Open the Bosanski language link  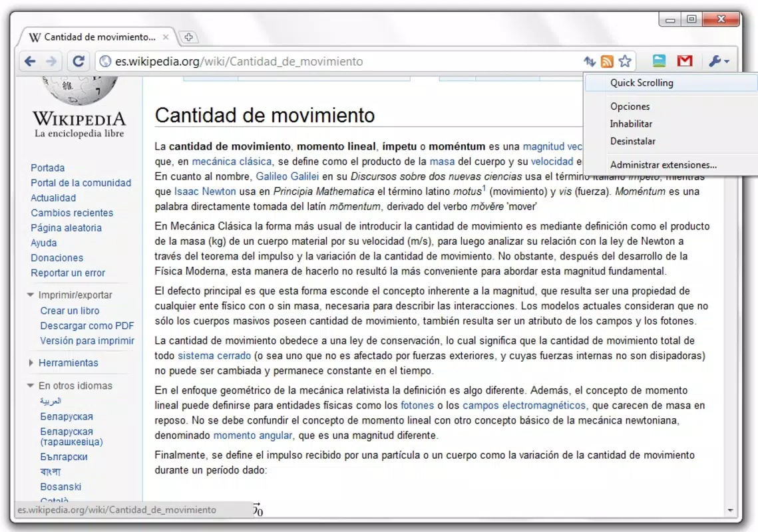(x=61, y=487)
